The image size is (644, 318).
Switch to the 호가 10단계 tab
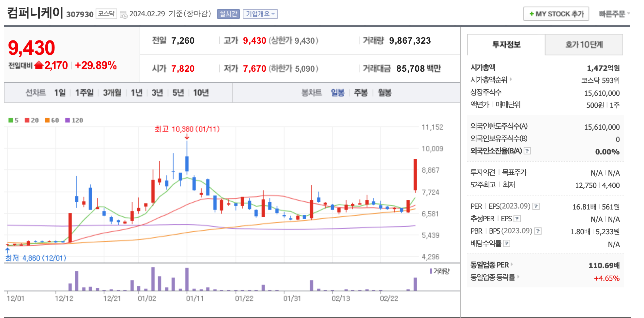pyautogui.click(x=583, y=45)
